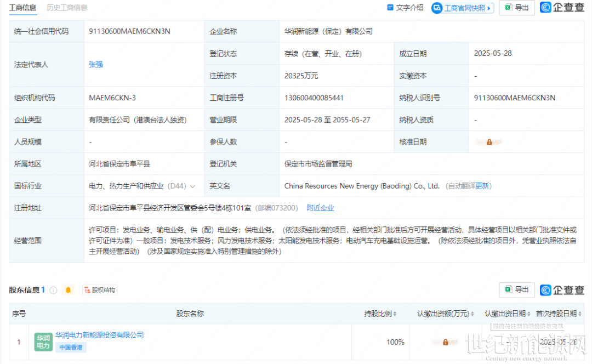
Task: Select company name 华润新能源（保定）有限公司
Action: pos(328,31)
